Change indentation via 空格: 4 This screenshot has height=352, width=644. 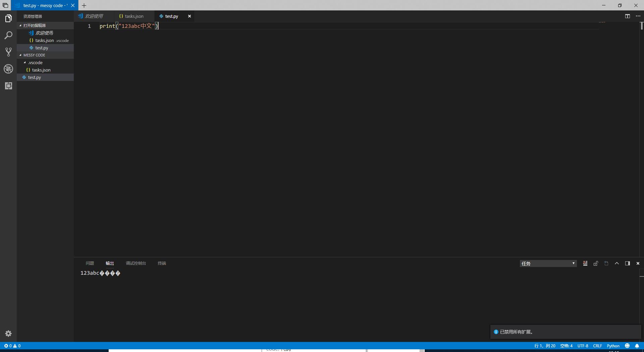point(567,346)
